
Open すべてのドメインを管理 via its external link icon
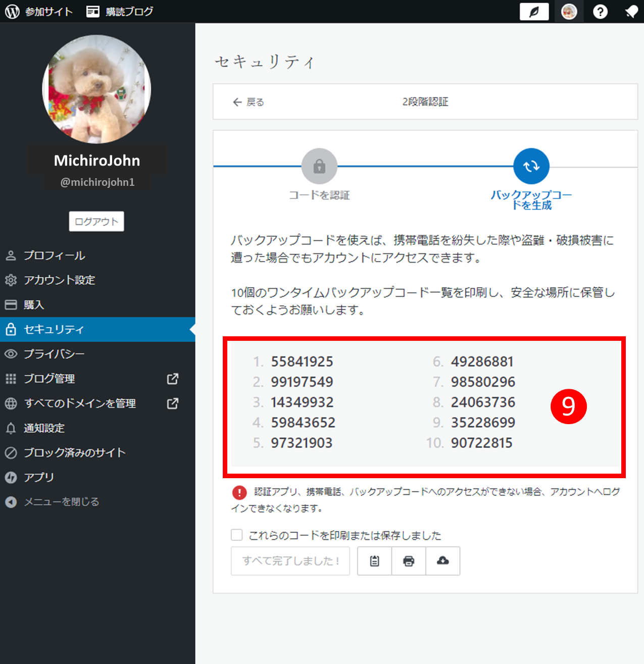click(172, 403)
